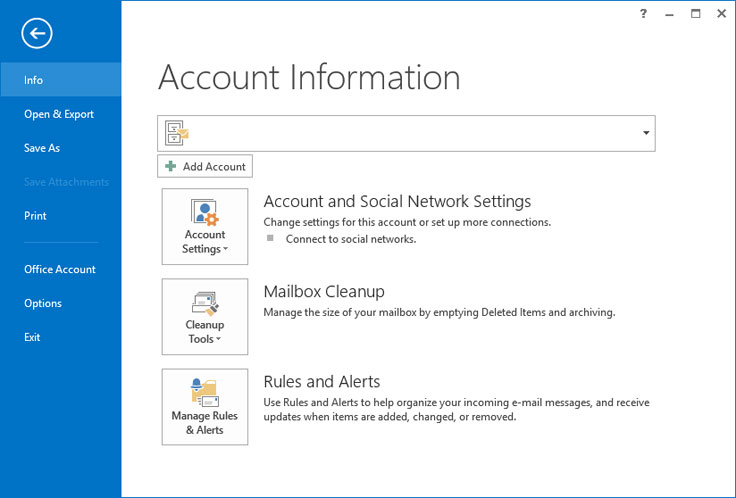Click the Rules and Alerts heading
The height and width of the screenshot is (498, 736).
322,382
